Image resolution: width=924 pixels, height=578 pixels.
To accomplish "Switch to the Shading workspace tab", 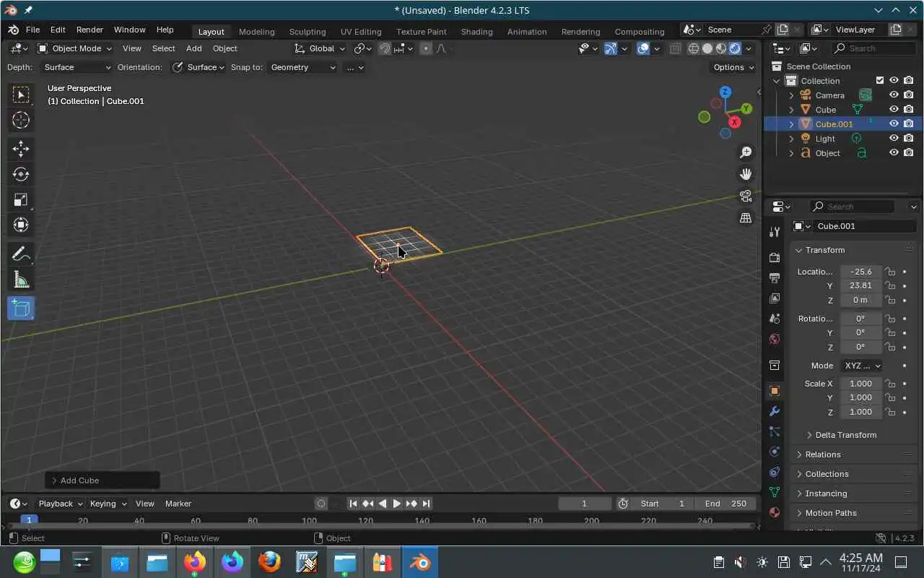I will [x=476, y=32].
